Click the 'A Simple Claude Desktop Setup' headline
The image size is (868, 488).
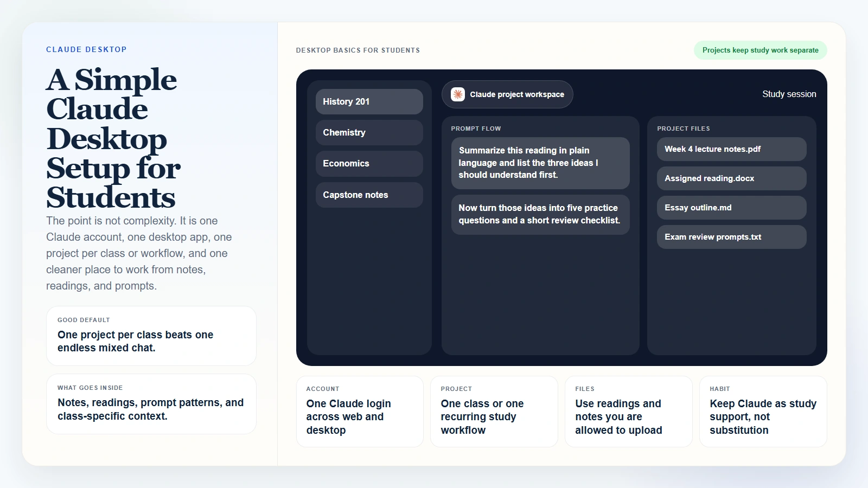coord(113,138)
